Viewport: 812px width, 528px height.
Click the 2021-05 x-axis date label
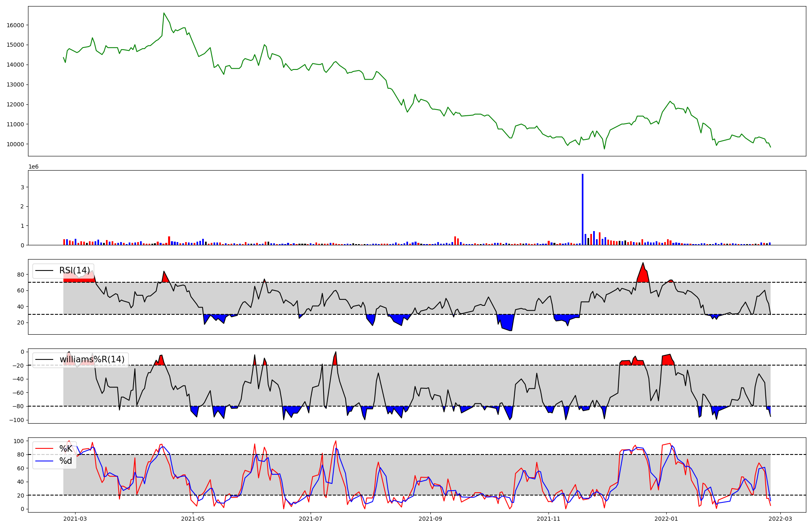point(193,519)
